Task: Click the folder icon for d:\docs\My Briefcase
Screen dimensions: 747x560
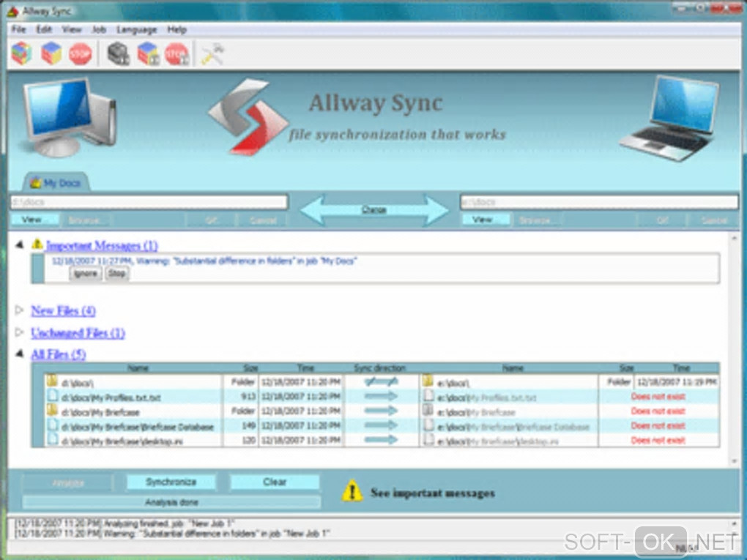Action: click(x=52, y=410)
